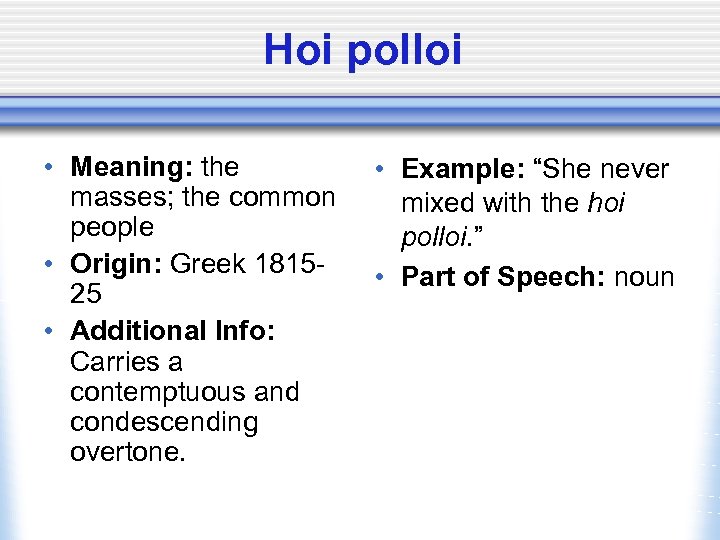Click the bullet before "Origin:"

pyautogui.click(x=49, y=265)
